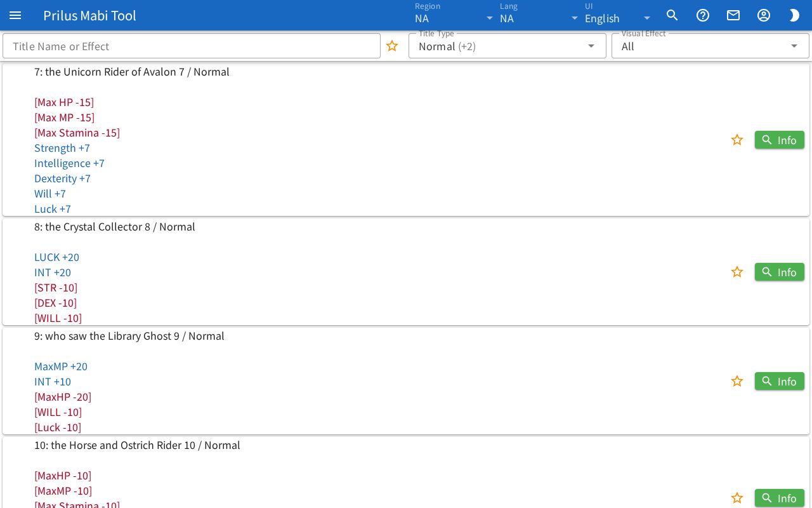Favorite the Unicorn Rider of Avalon title
812x508 pixels.
pyautogui.click(x=737, y=140)
